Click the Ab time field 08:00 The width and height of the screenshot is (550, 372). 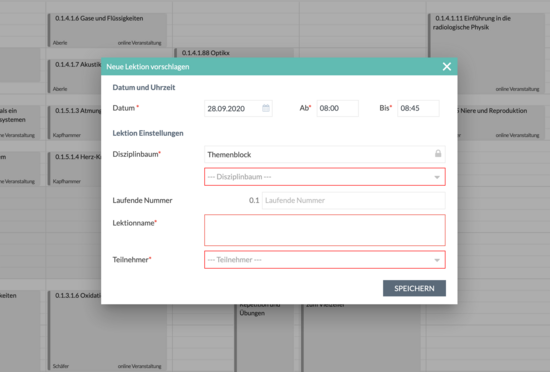pyautogui.click(x=337, y=108)
